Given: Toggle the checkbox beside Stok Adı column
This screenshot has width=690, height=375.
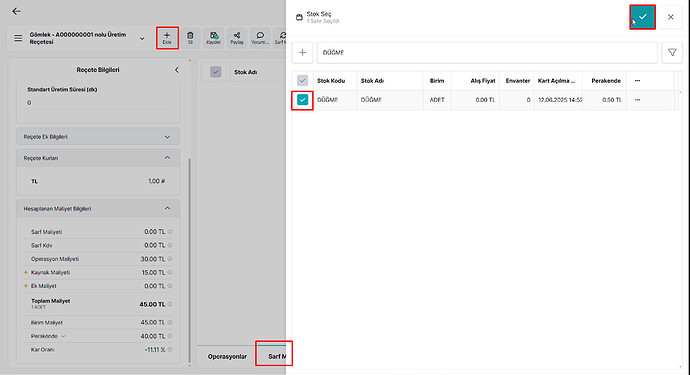Looking at the screenshot, I should [x=216, y=72].
